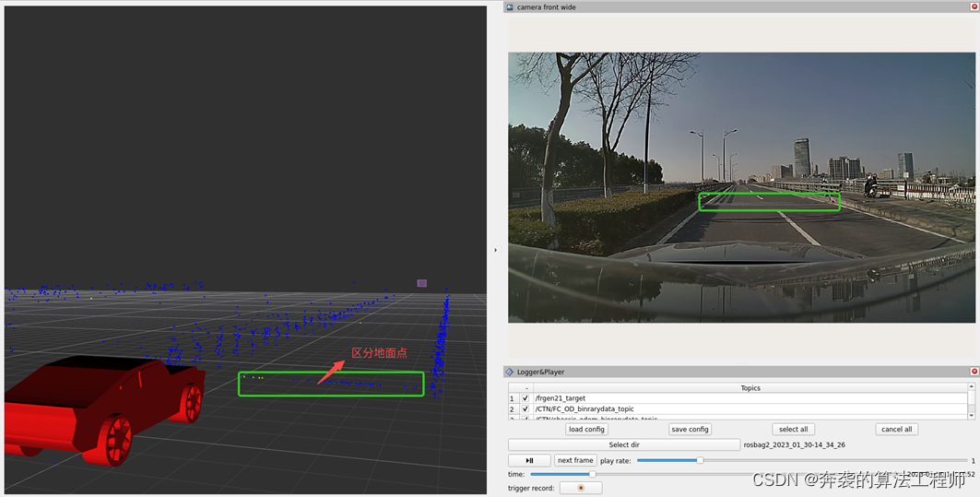Toggle the third topic row checkbox
The width and height of the screenshot is (980, 497).
click(x=525, y=418)
